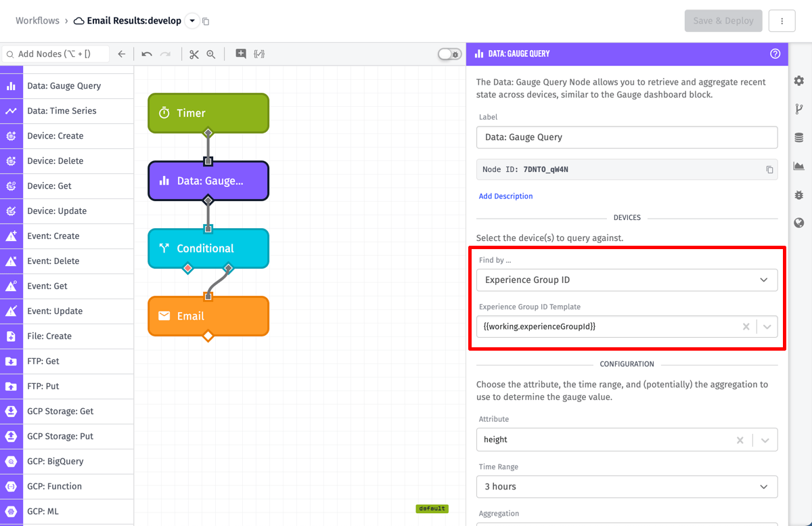The height and width of the screenshot is (526, 812).
Task: Open workflow settings gear tab
Action: click(x=799, y=81)
